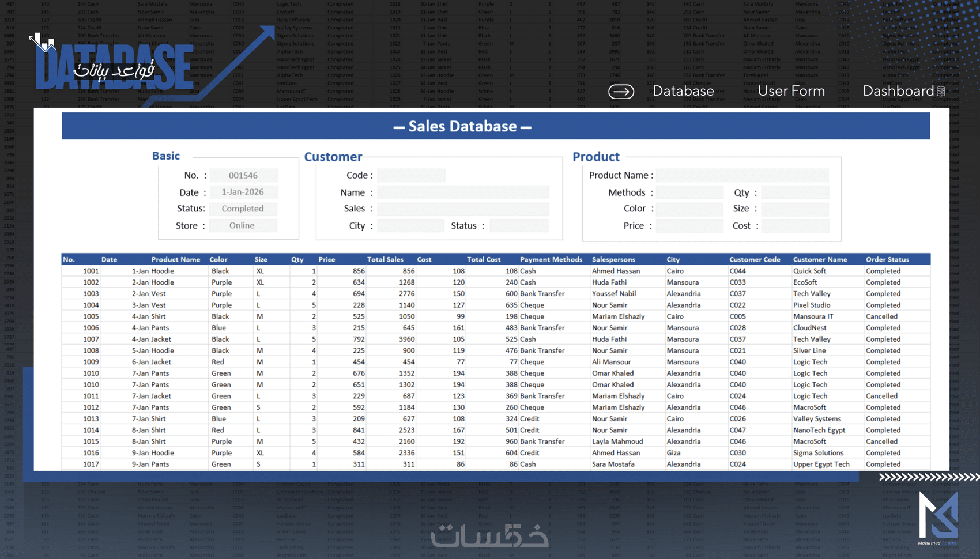
Task: Switch to the User Form tab
Action: pyautogui.click(x=791, y=91)
